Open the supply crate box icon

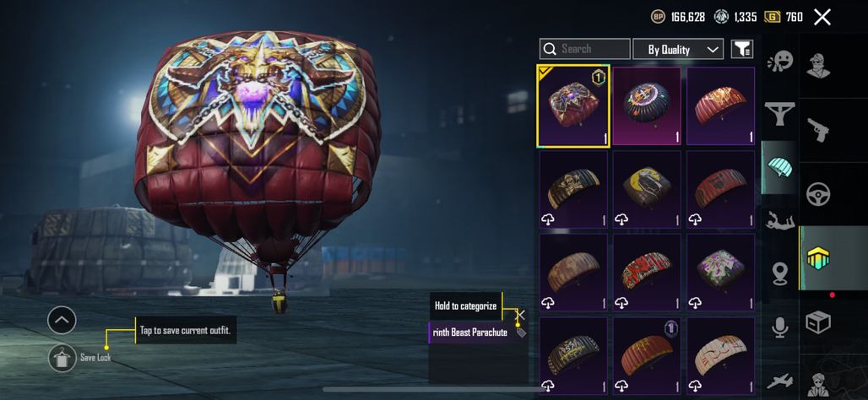tap(818, 322)
